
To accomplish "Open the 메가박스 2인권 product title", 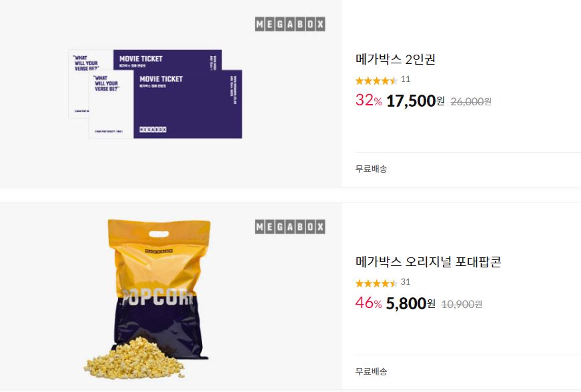I will pos(396,59).
